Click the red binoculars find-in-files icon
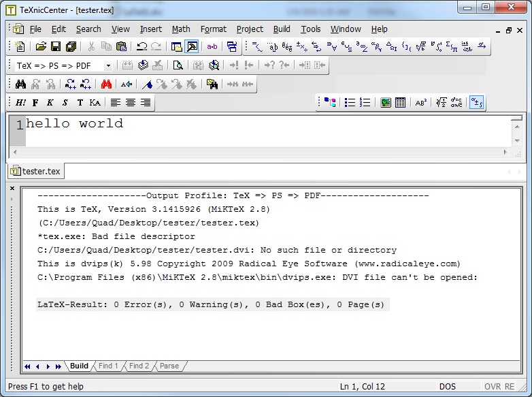This screenshot has width=532, height=397. [x=106, y=84]
